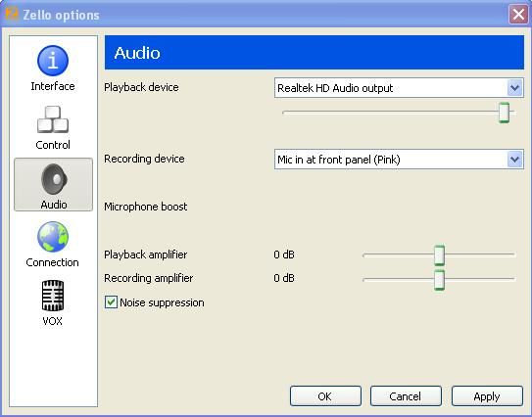Click the Cancel button
532x417 pixels.
[406, 396]
